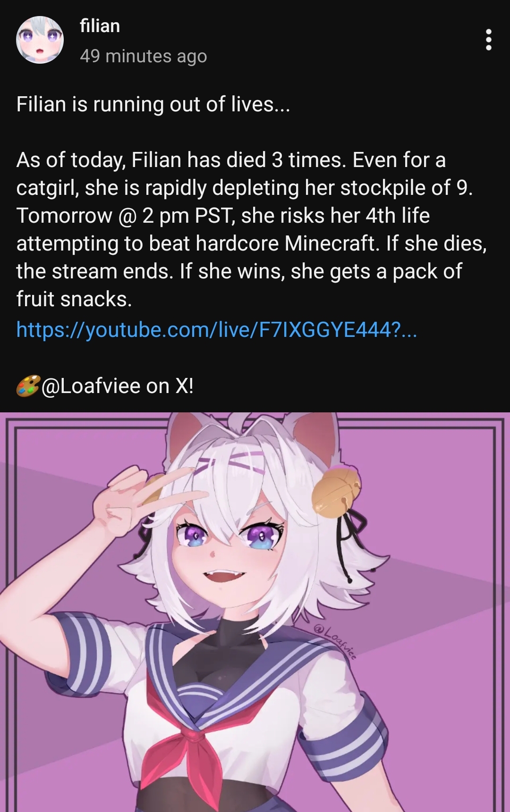Tap filian's round profile avatar

tap(40, 40)
